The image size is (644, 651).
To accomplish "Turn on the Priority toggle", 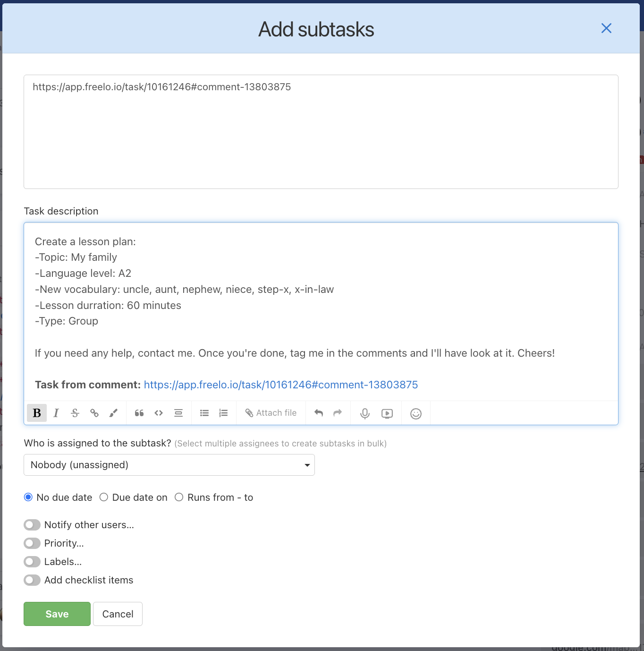I will [32, 543].
